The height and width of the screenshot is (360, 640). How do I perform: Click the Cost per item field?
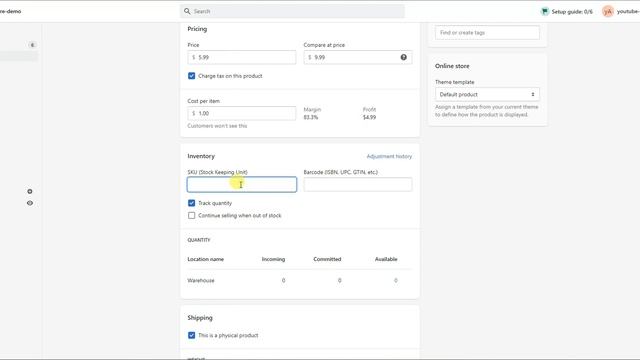[x=242, y=113]
